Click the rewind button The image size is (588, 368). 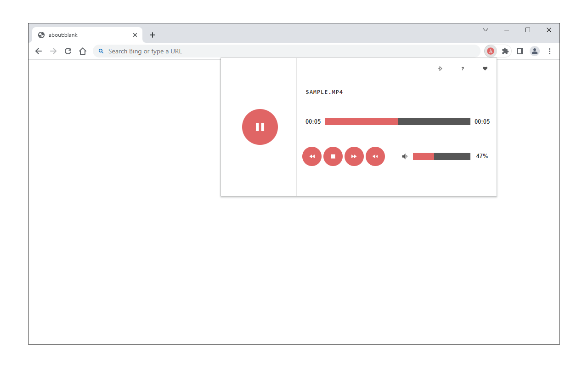(x=312, y=156)
